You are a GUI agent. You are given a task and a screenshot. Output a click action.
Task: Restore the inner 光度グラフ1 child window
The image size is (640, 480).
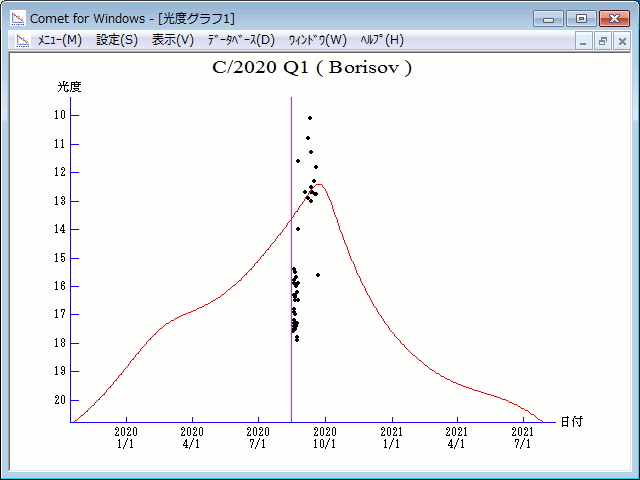pos(602,41)
